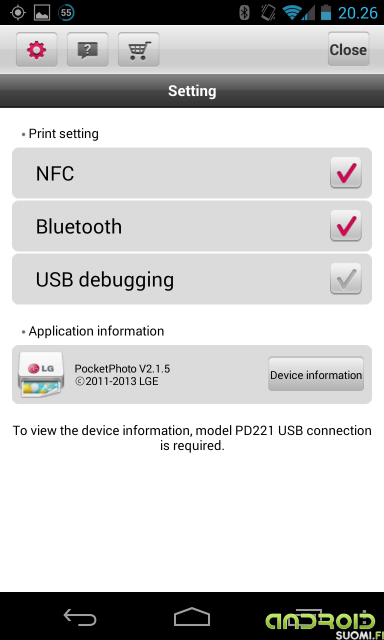Screen dimensions: 384x640
Task: Tap the battery status icon
Action: point(326,13)
